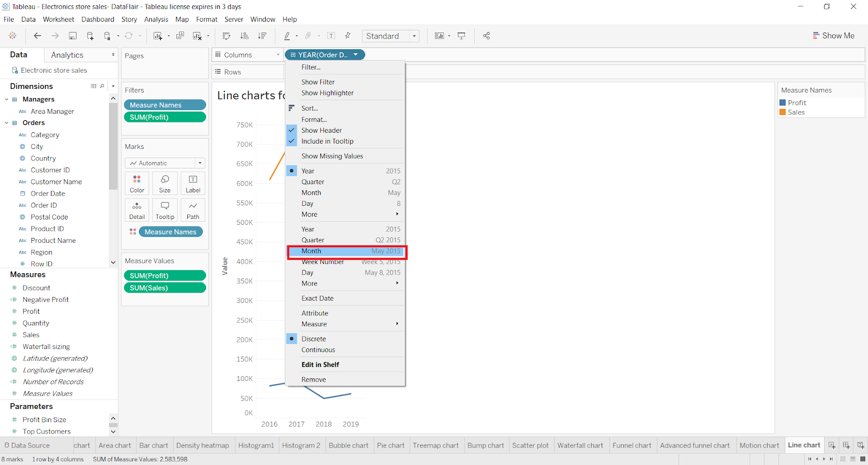Swap rows and columns icon
Viewport: 868px width, 465px height.
(x=227, y=36)
